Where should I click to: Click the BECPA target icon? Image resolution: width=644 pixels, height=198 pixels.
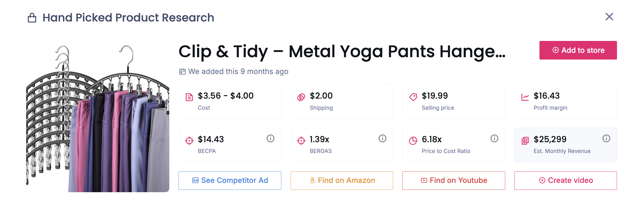(189, 141)
